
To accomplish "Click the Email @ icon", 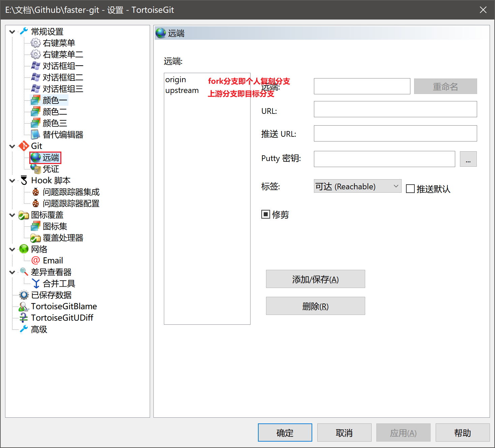I will (x=35, y=261).
